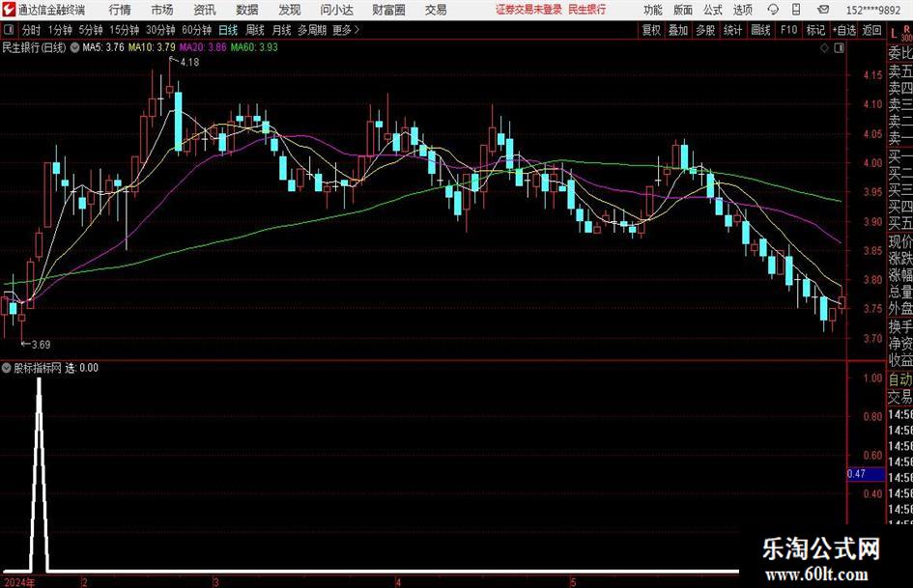Click the MA10: 3.79 label
This screenshot has width=913, height=588.
point(152,47)
